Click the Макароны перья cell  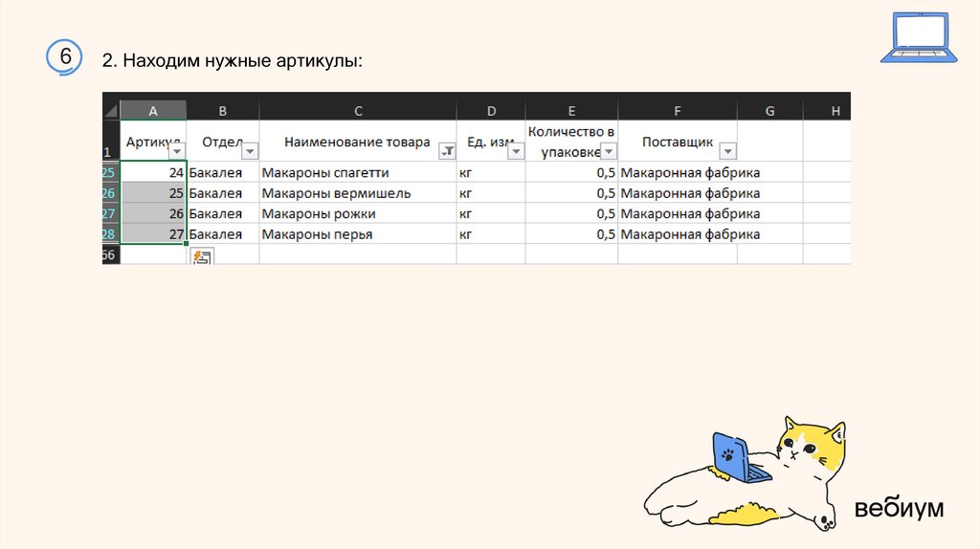pyautogui.click(x=358, y=233)
